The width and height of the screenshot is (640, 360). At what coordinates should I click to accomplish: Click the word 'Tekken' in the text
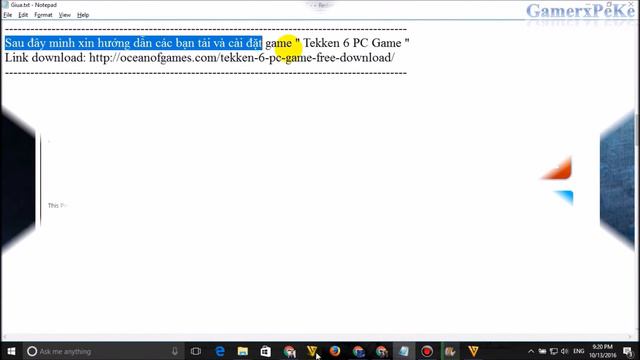tap(322, 43)
